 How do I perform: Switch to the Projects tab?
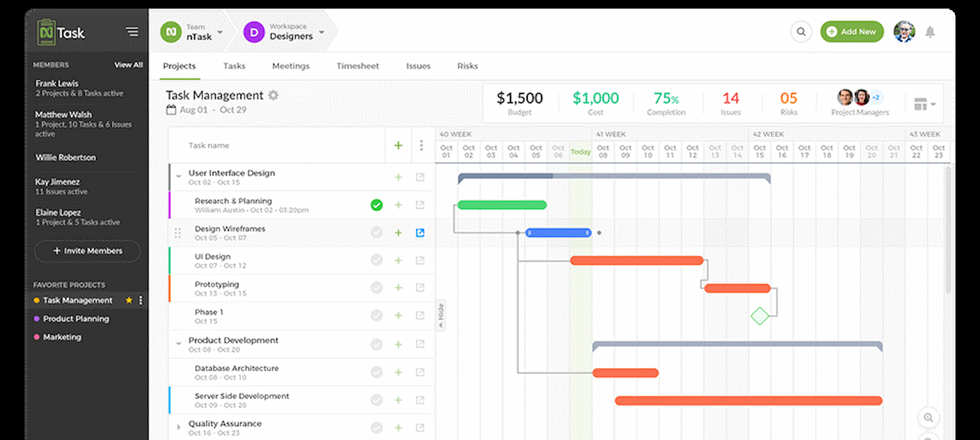tap(179, 66)
